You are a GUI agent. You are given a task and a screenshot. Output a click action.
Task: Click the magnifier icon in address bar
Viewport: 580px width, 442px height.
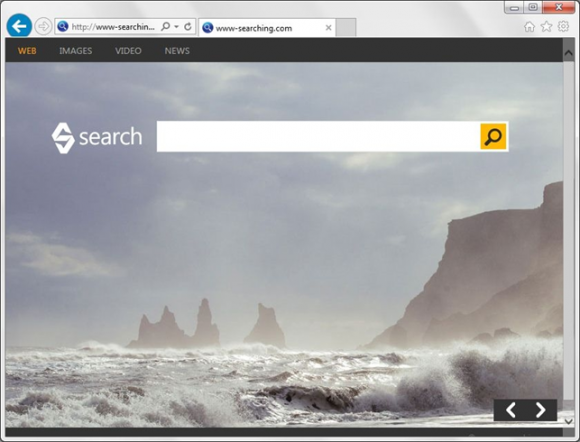pyautogui.click(x=165, y=27)
